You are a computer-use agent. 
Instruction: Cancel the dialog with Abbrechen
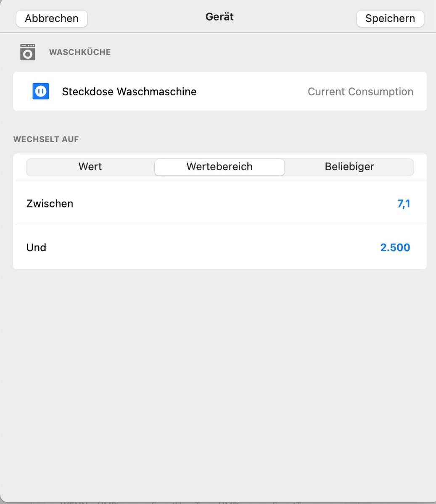coord(52,18)
